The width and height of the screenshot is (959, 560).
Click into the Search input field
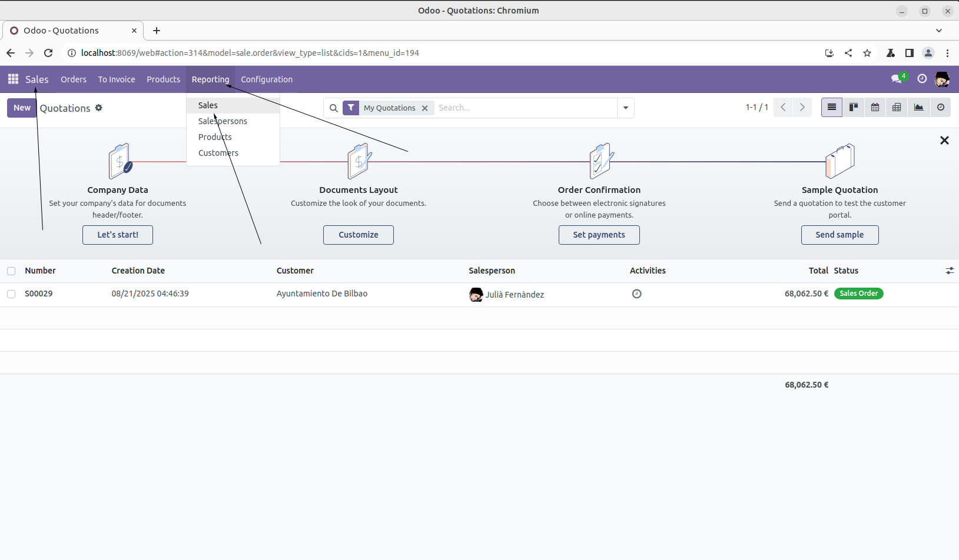[524, 108]
